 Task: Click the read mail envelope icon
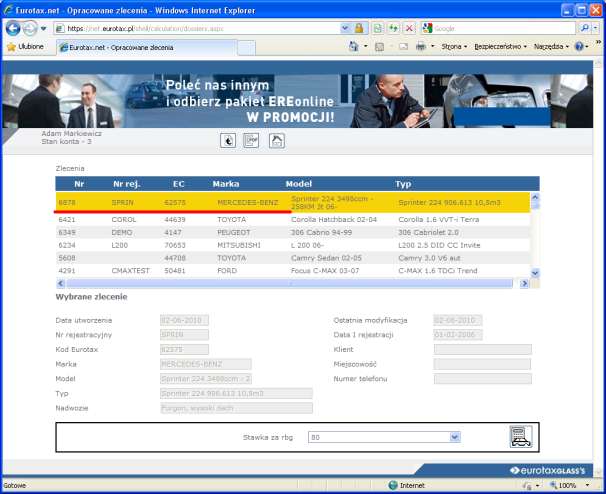tap(403, 47)
